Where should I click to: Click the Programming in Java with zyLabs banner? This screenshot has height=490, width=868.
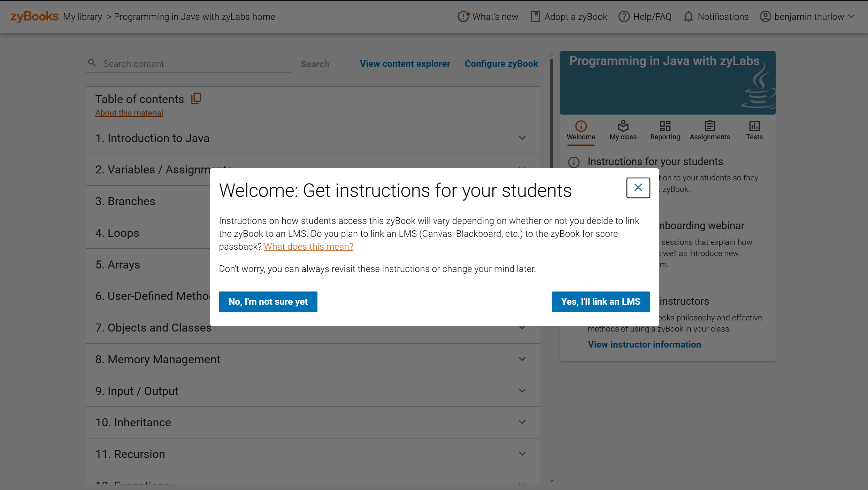coord(667,83)
